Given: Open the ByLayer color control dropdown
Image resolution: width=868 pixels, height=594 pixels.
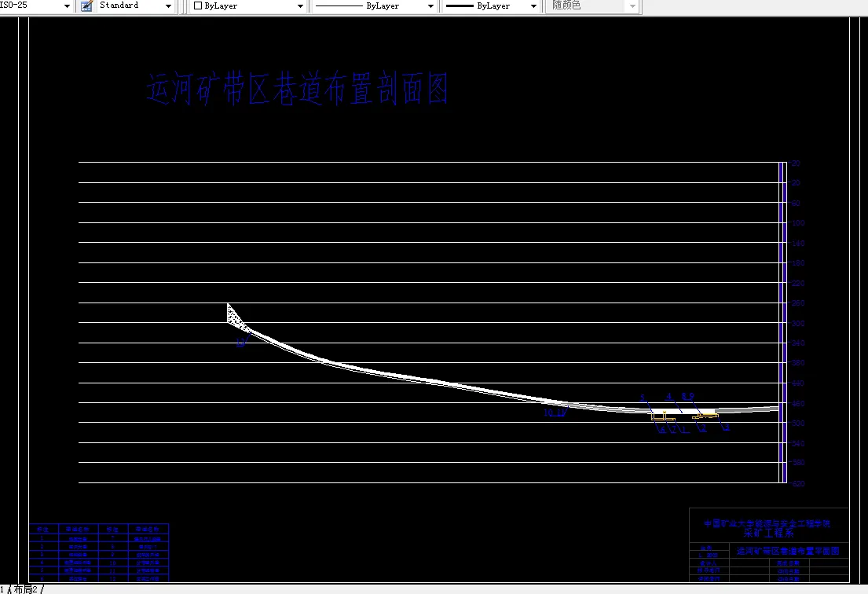Looking at the screenshot, I should point(300,6).
